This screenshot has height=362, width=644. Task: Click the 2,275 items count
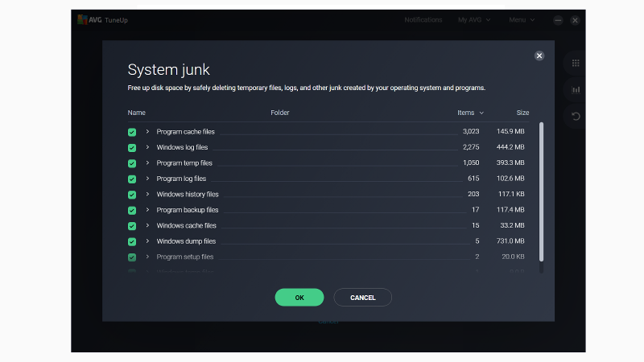coord(471,147)
